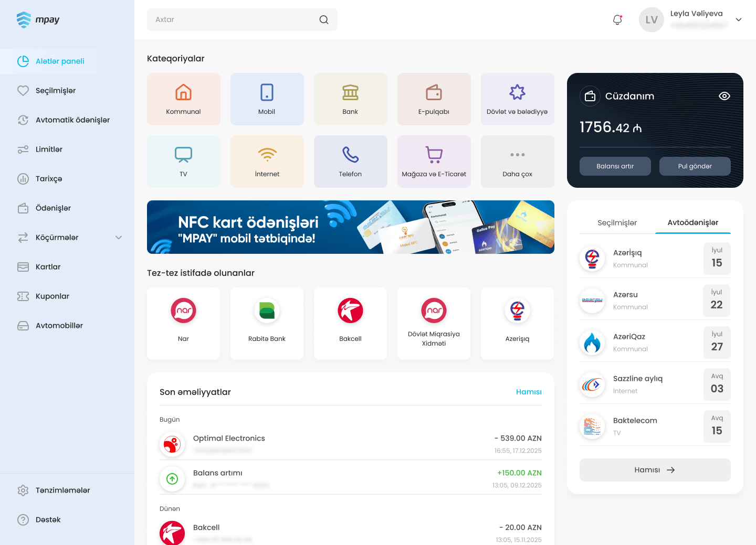This screenshot has height=545, width=756.
Task: Go to Tarixçə in sidebar
Action: (49, 179)
